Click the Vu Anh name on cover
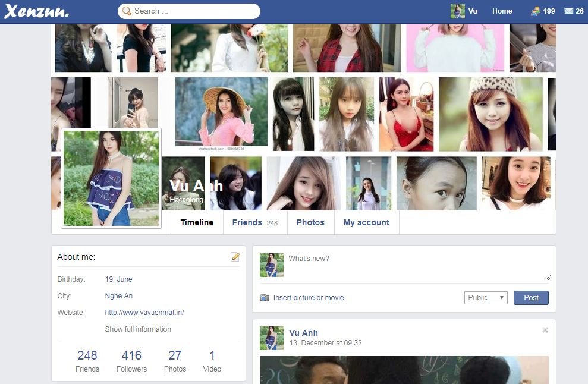The width and height of the screenshot is (588, 384). [196, 186]
